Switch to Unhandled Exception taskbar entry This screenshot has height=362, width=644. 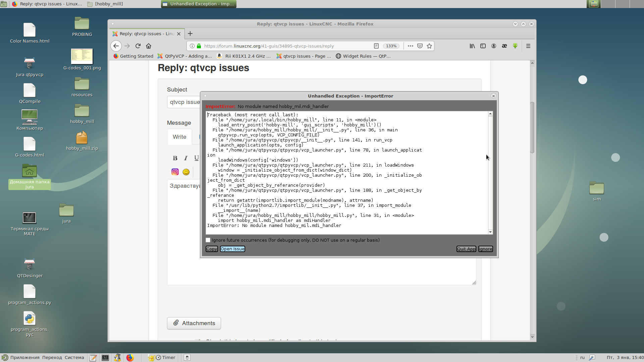click(x=199, y=4)
